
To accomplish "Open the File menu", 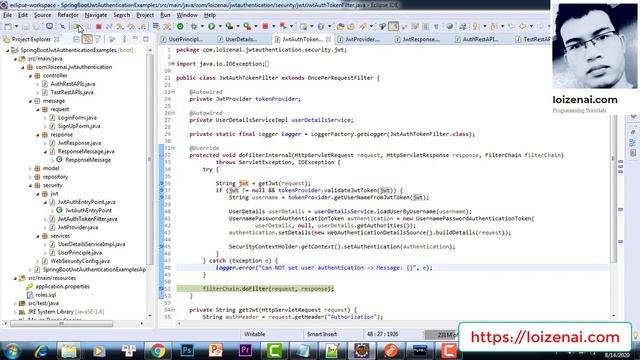I will (x=7, y=15).
